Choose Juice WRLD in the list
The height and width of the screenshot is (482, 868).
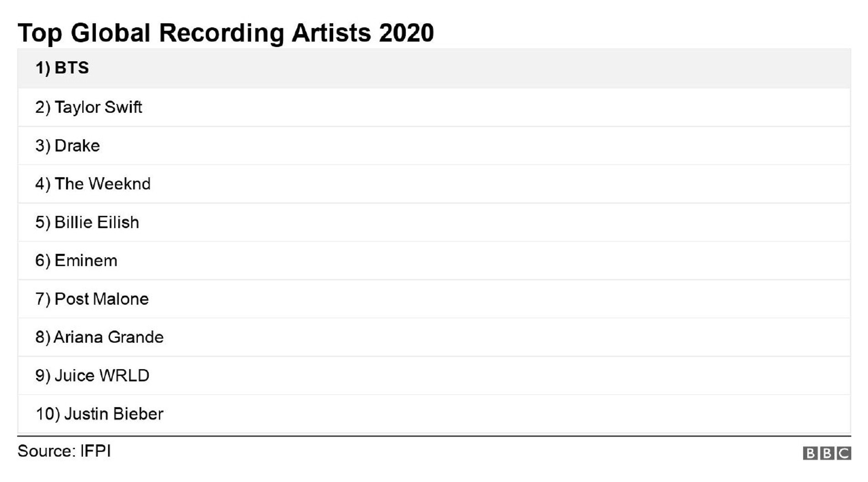[x=102, y=376]
